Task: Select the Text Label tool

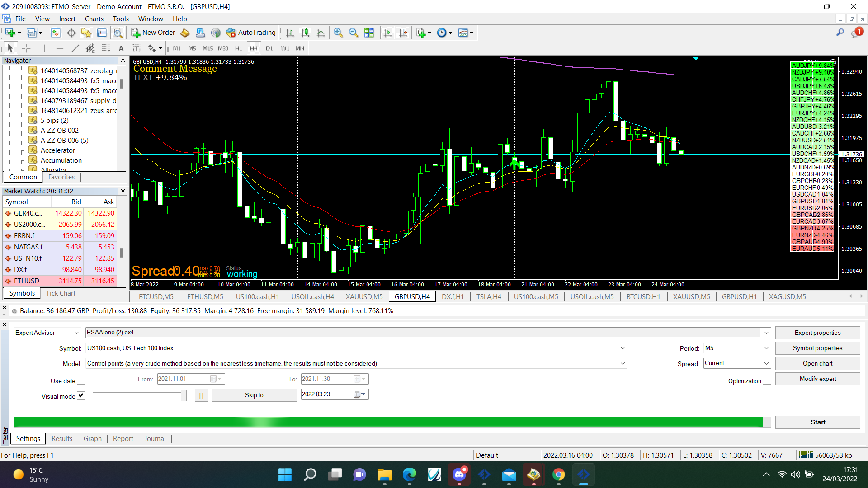Action: click(x=136, y=48)
